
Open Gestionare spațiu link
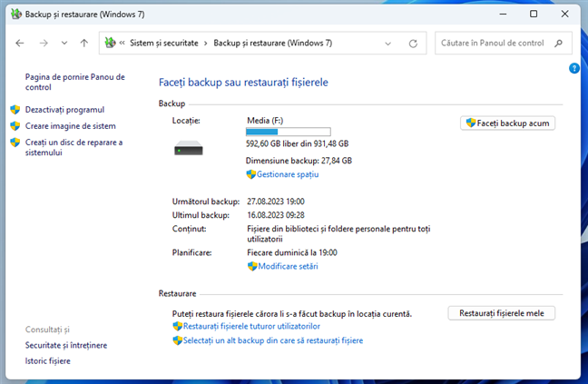tap(288, 174)
